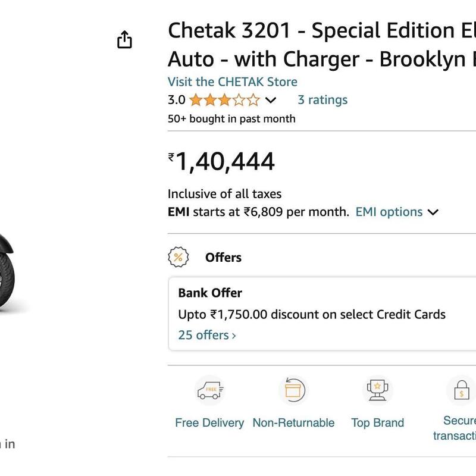
Task: Visit the CHETAK Store link
Action: coord(232,82)
